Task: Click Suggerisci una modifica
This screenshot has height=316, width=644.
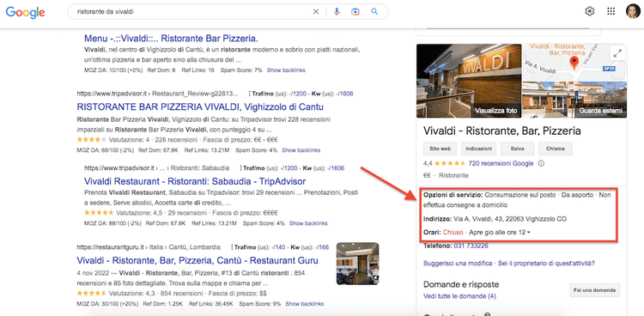Action: tap(458, 263)
